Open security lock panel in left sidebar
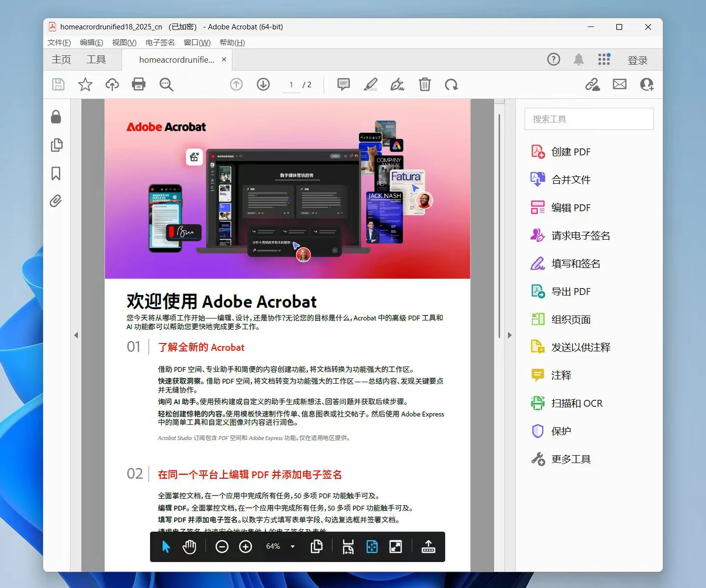This screenshot has height=588, width=706. point(56,117)
